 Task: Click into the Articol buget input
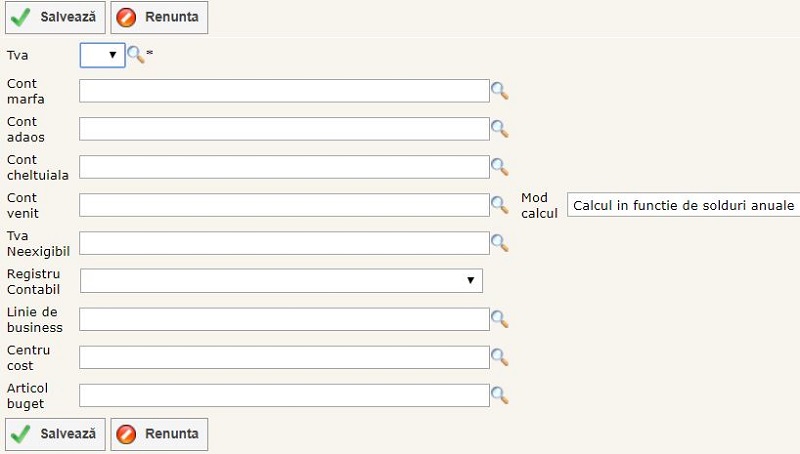click(284, 395)
